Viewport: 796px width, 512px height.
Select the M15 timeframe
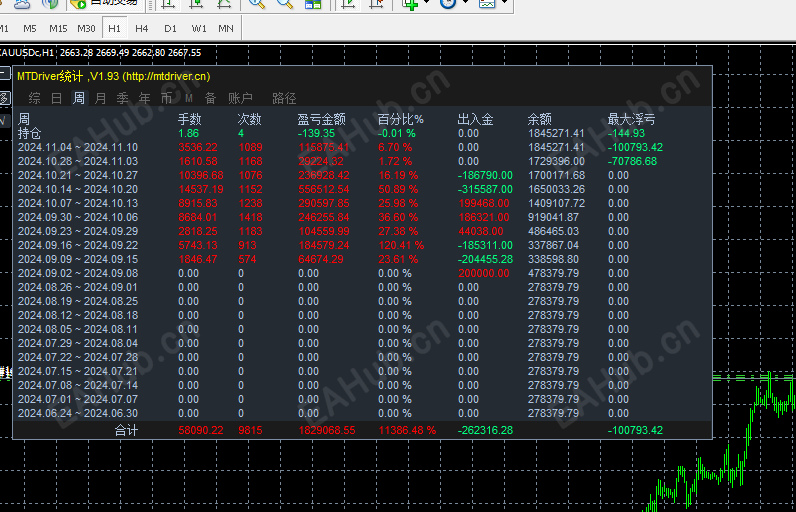coord(58,28)
